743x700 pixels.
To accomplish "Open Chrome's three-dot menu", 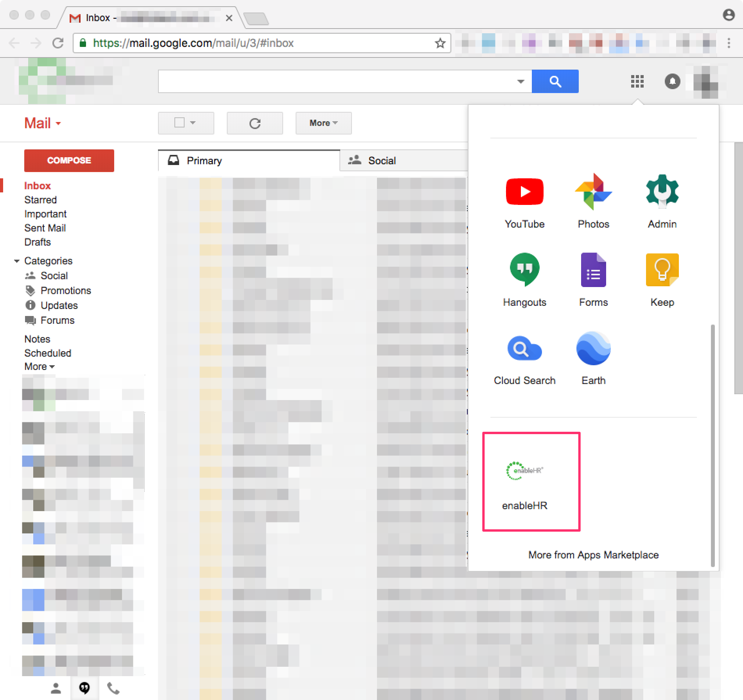I will point(729,43).
